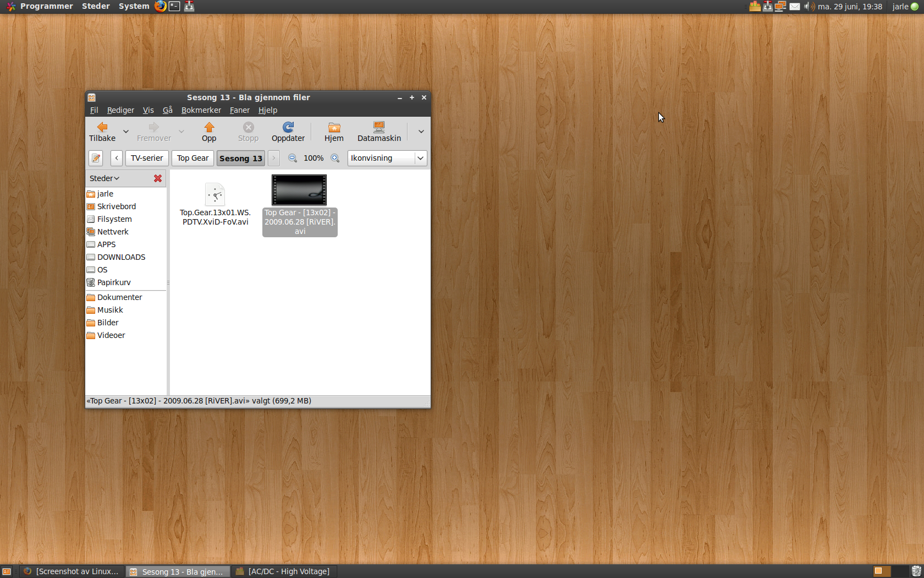The width and height of the screenshot is (924, 578).
Task: Open jarle home in the sidebar
Action: click(126, 194)
